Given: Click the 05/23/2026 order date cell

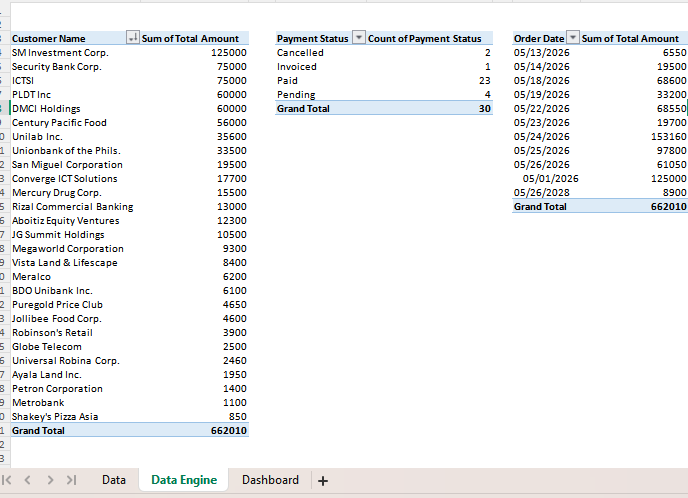Looking at the screenshot, I should 546,123.
